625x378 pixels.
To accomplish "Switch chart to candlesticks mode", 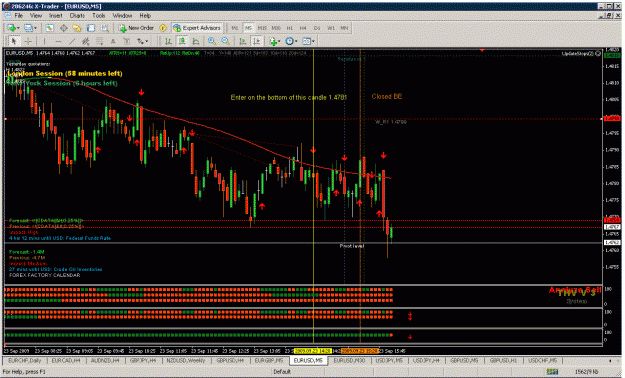I will point(182,41).
